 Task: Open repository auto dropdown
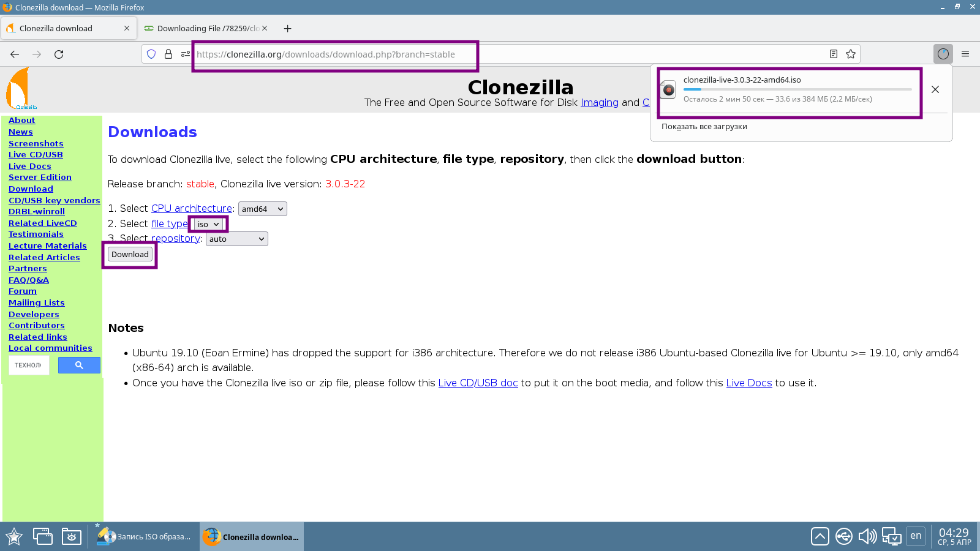237,239
